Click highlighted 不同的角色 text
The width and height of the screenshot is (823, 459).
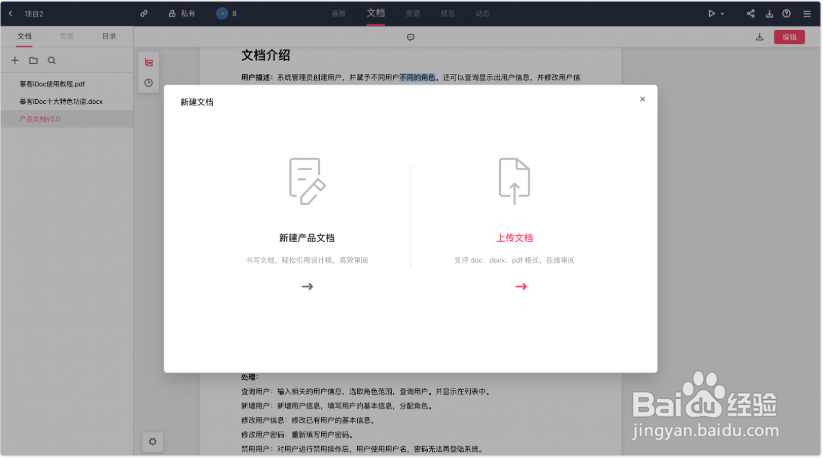pyautogui.click(x=417, y=78)
